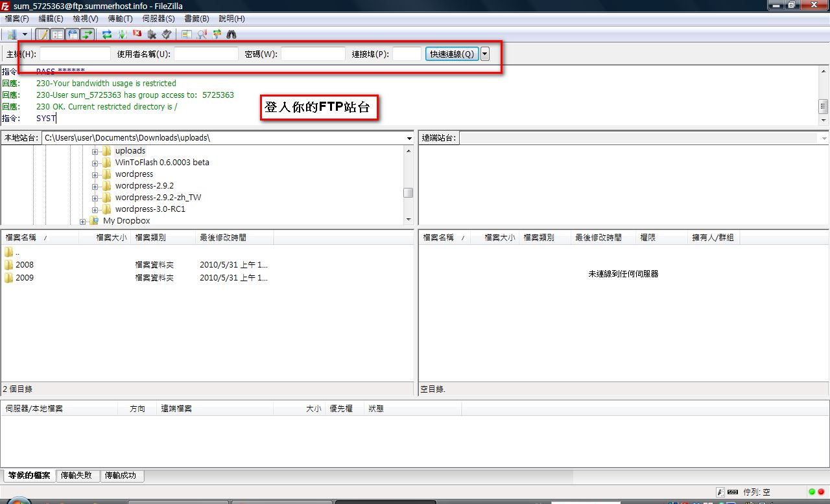Toggle processing of the transfer queue
Viewport: 830px width, 504px height.
click(122, 34)
